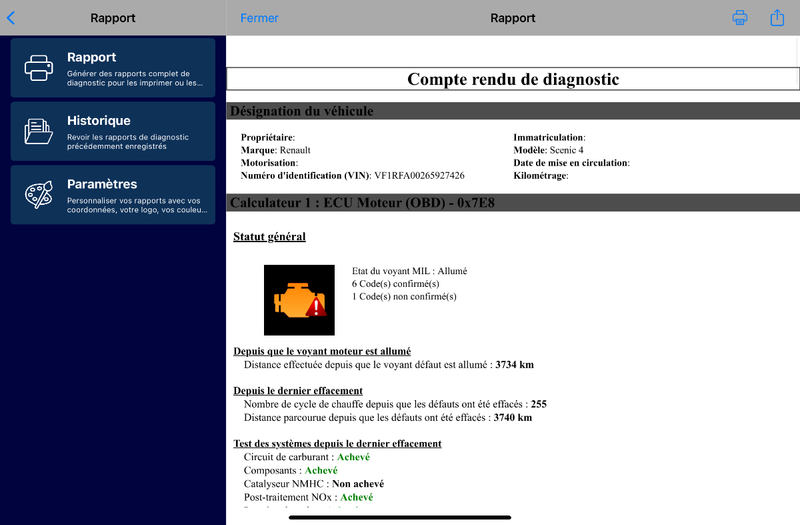Click the Historique folder icon

tap(39, 131)
